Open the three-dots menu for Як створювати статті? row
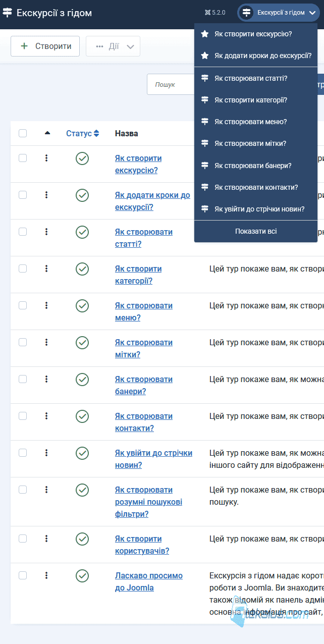 coord(46,232)
